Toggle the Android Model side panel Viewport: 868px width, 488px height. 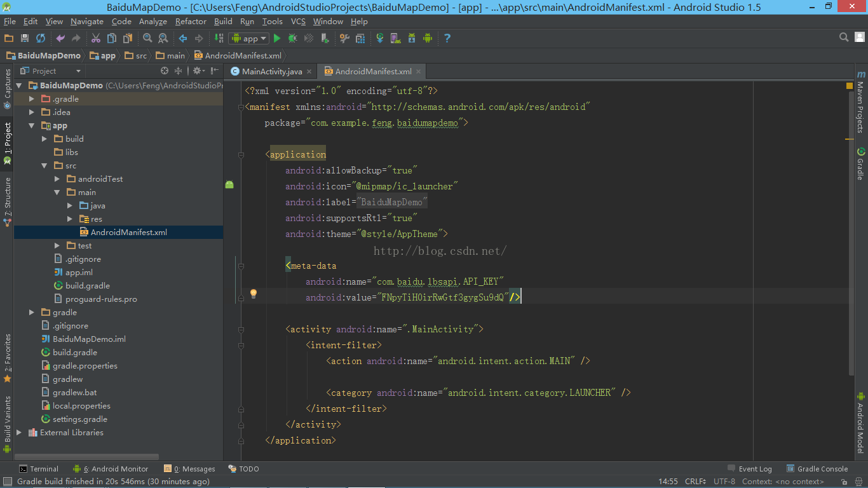click(860, 423)
